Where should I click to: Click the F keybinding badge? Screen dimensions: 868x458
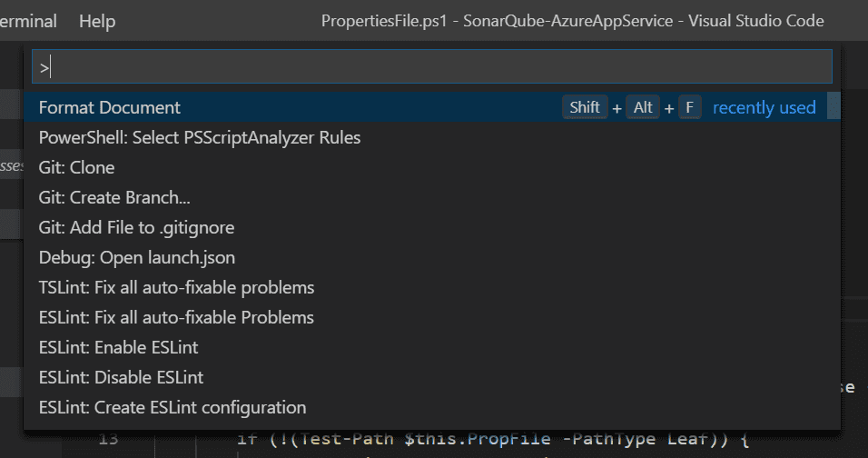689,107
